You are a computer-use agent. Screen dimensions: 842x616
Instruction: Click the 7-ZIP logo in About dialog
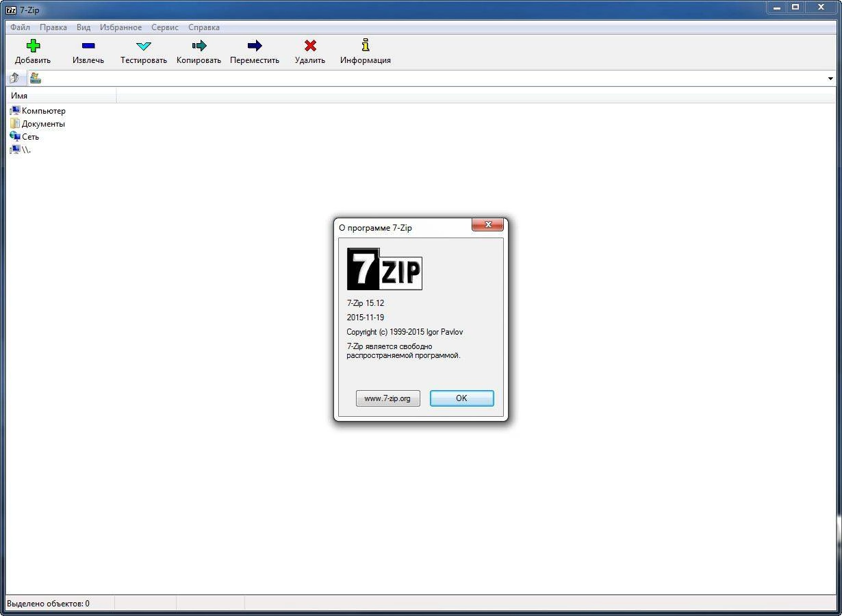[x=384, y=268]
